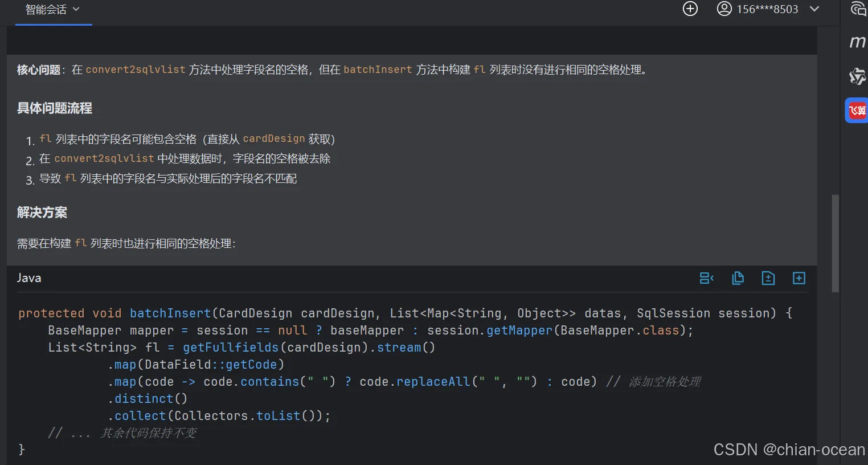868x465 pixels.
Task: Start a new chat with plus icon
Action: (x=690, y=9)
